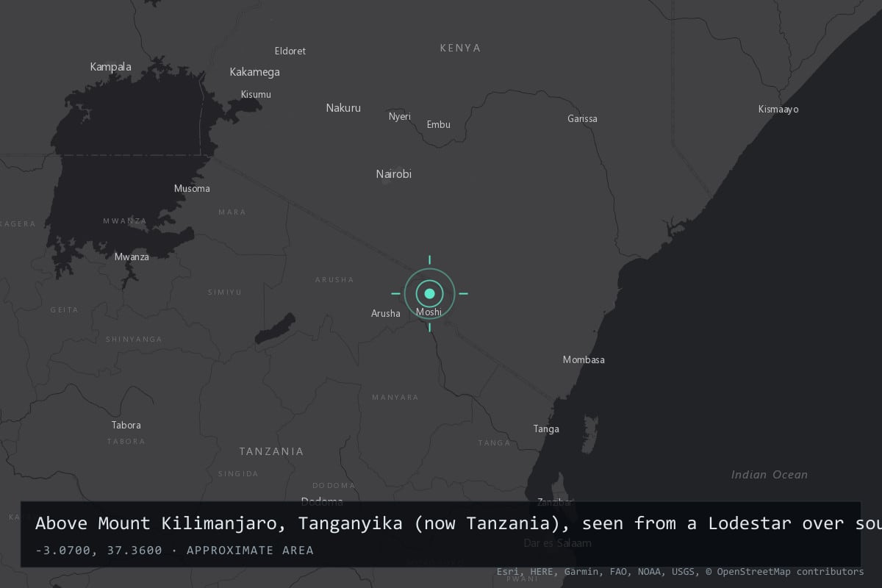Click the GEITA region label

click(x=64, y=310)
